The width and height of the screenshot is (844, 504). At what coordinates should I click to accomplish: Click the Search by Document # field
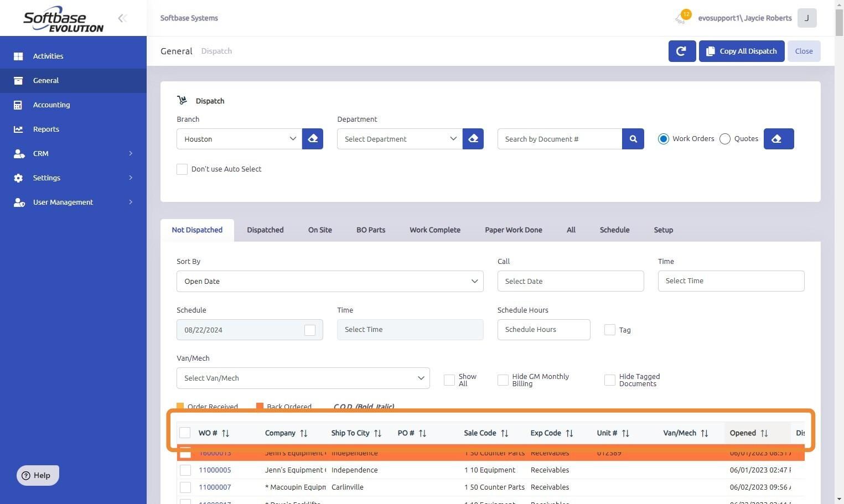[x=560, y=139]
